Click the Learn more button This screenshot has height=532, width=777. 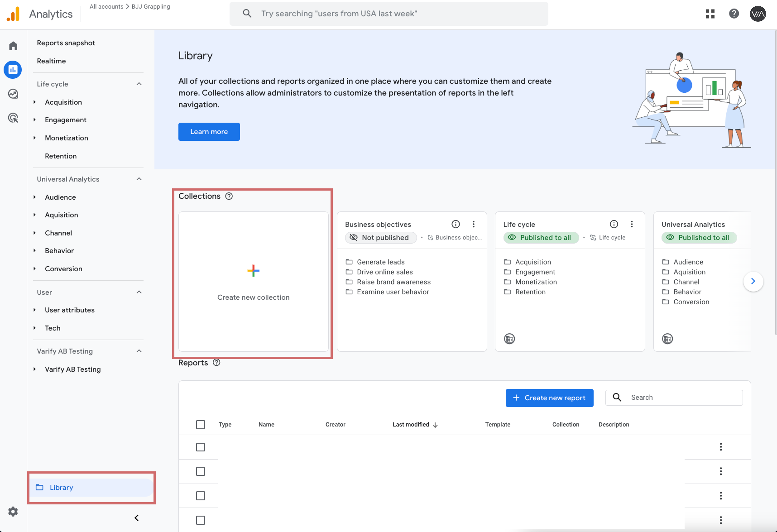click(209, 132)
